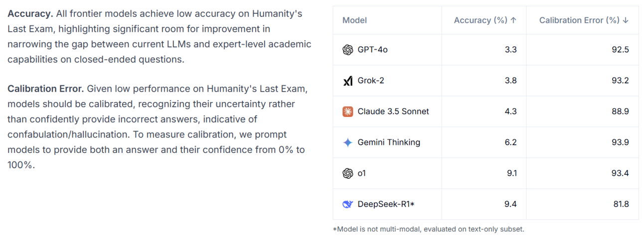Screen dimensions: 644x237
Task: Click the OpenAI logo beside GPT-4o
Action: point(348,50)
